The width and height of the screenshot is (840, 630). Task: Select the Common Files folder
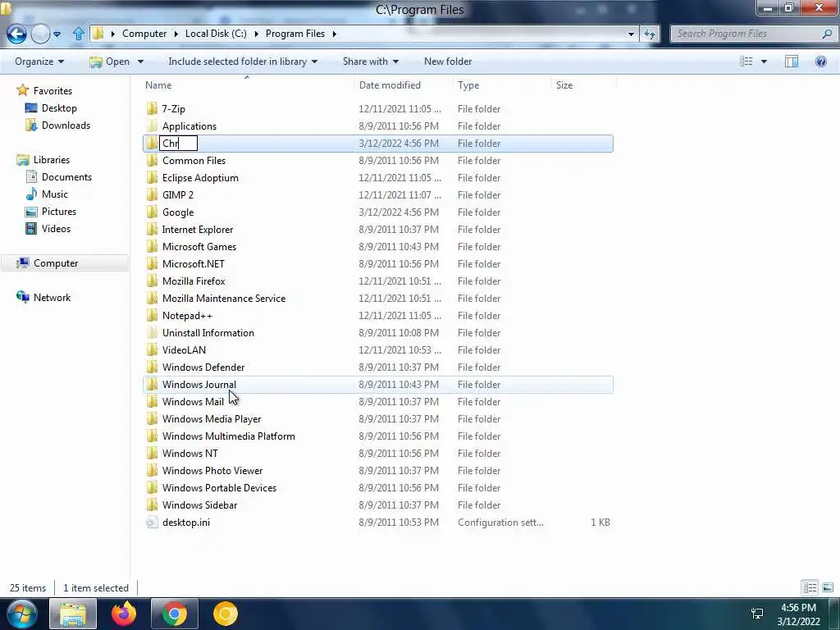tap(377, 161)
